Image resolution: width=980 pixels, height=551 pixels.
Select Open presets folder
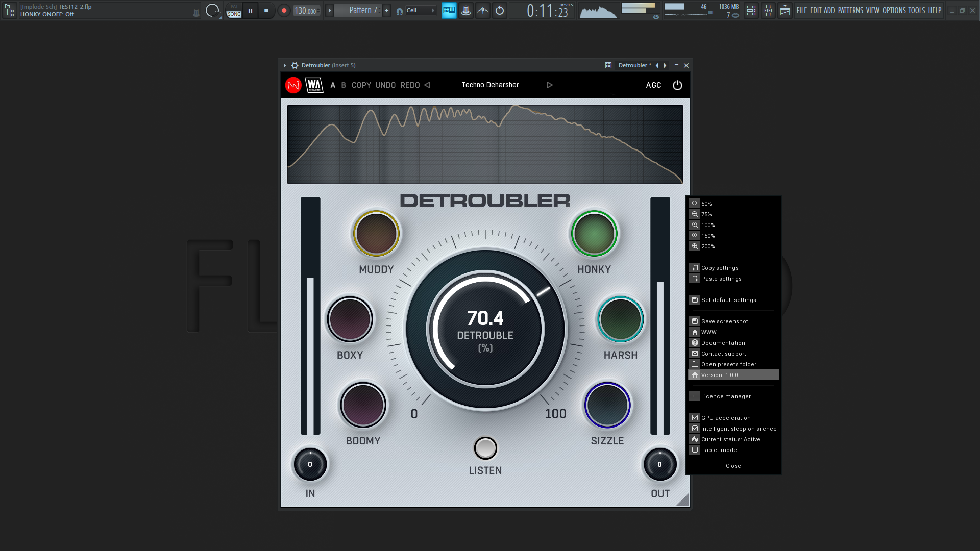(x=733, y=364)
